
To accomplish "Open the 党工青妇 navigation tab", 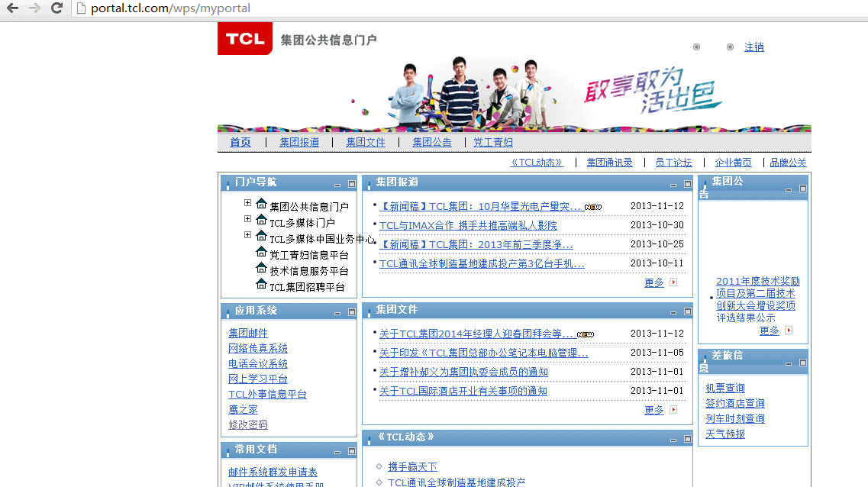I will click(x=492, y=142).
